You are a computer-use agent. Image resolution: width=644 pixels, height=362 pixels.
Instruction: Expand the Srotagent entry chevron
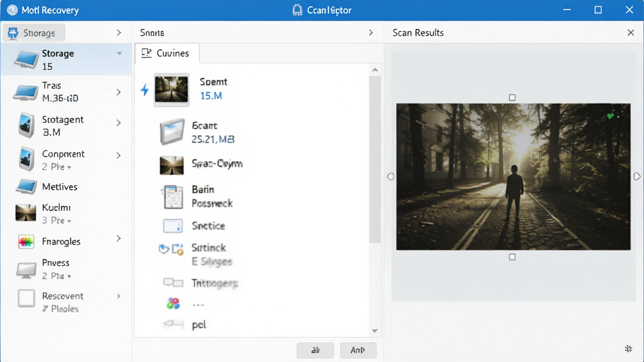[119, 123]
